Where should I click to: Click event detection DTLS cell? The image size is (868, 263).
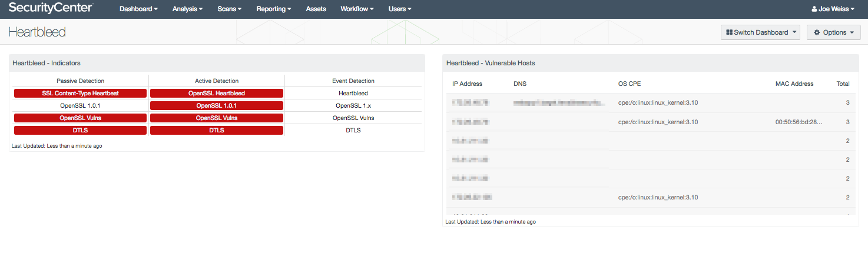[353, 130]
